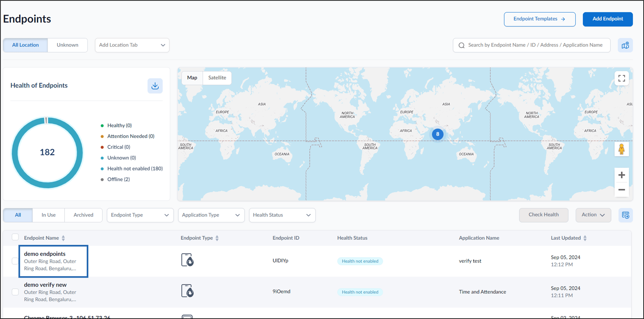Switch to the Unknown location tab
The height and width of the screenshot is (319, 644).
tap(67, 45)
